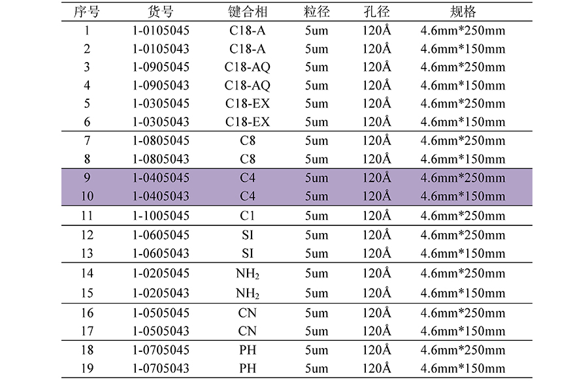This screenshot has width=588, height=382.
Task: Click the 序号 column header
Action: [88, 11]
